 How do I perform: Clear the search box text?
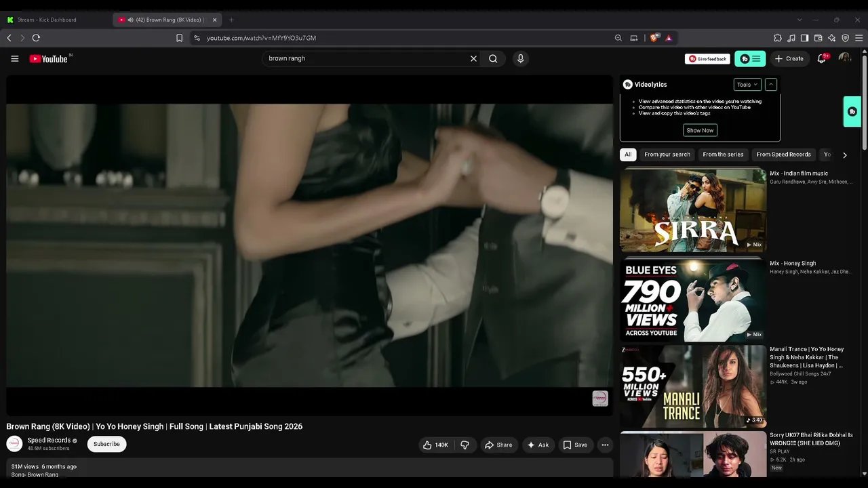[x=473, y=59]
